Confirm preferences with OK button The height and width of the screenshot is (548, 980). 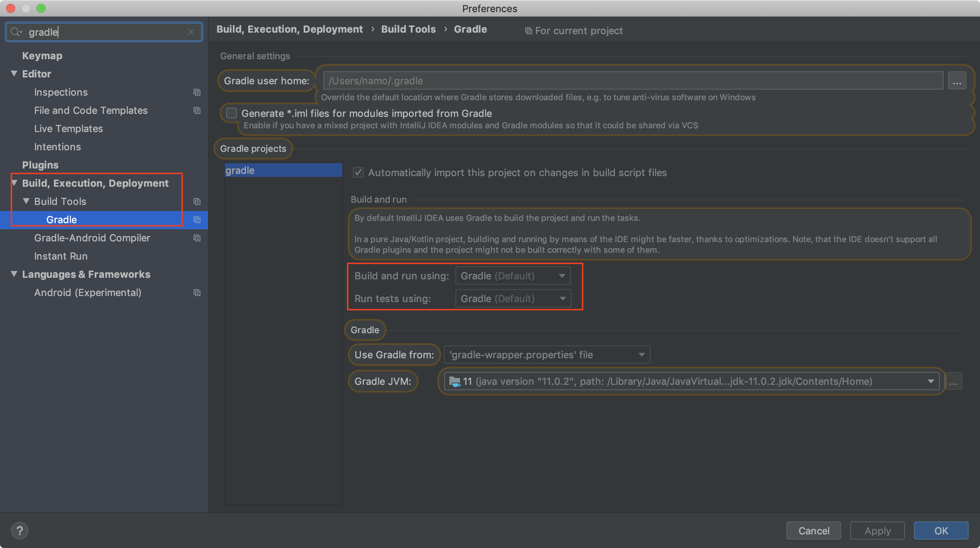pyautogui.click(x=941, y=531)
